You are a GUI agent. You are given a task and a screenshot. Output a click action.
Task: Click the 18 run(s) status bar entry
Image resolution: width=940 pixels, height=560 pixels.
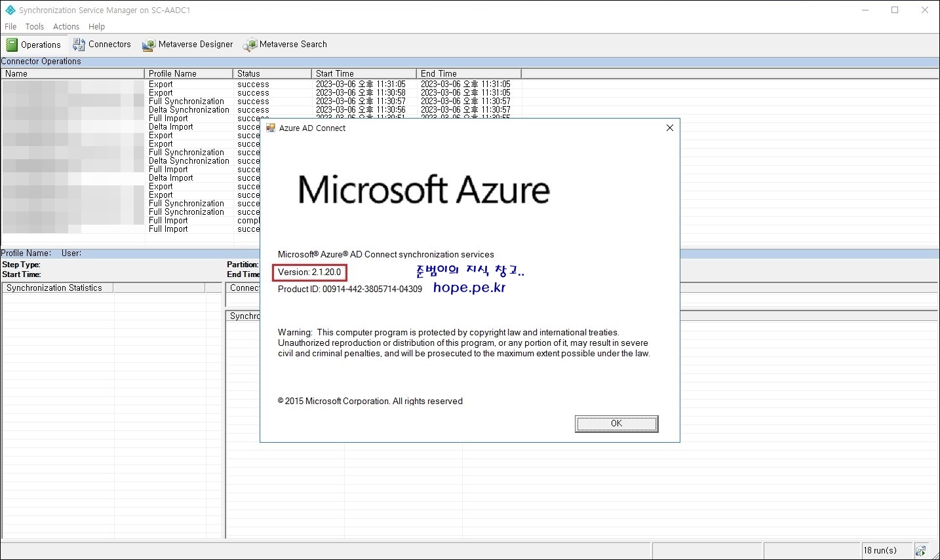pos(880,550)
